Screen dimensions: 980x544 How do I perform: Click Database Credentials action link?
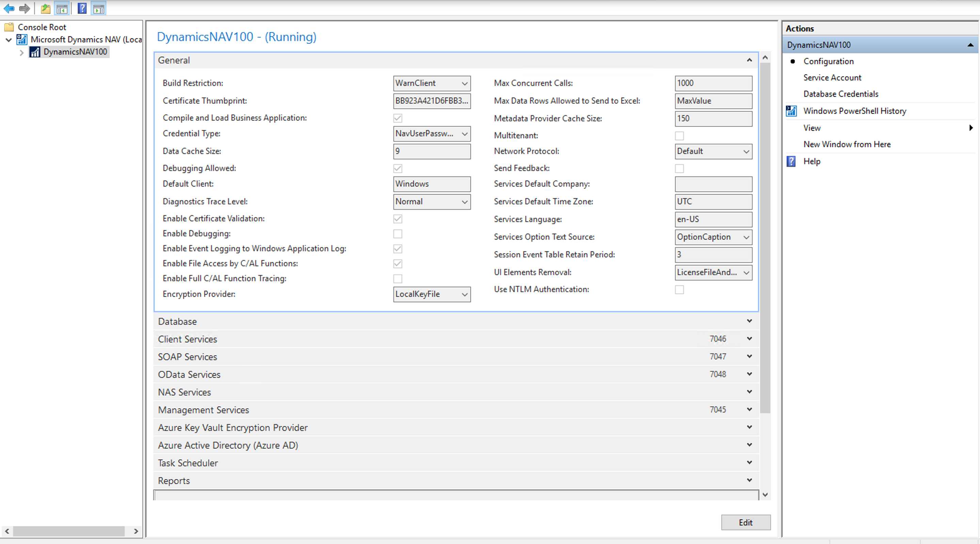[x=840, y=94]
